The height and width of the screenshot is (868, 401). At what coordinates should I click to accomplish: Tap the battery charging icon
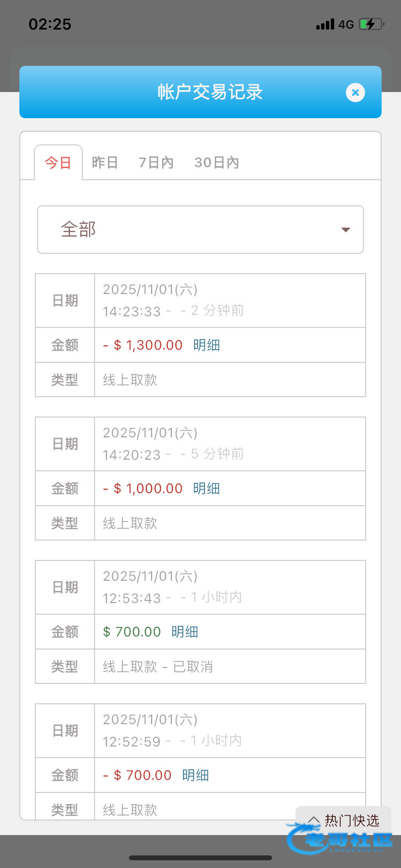(371, 24)
